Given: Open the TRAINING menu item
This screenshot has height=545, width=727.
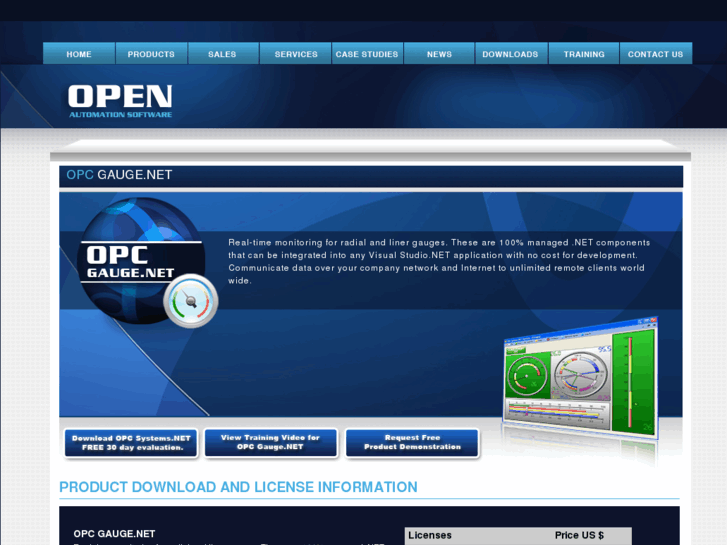Looking at the screenshot, I should tap(584, 54).
